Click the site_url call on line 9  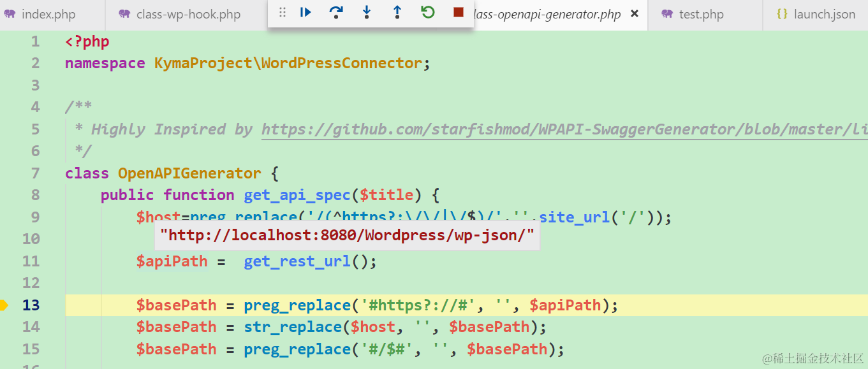click(574, 217)
